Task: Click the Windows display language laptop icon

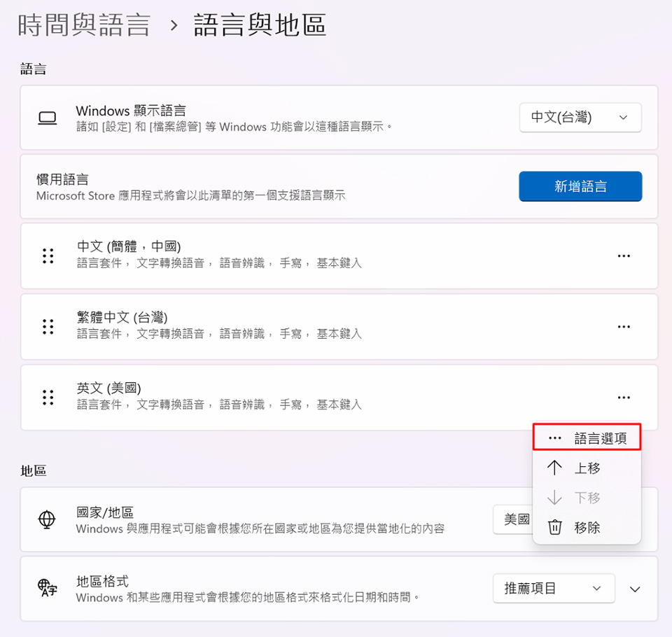Action: (47, 118)
